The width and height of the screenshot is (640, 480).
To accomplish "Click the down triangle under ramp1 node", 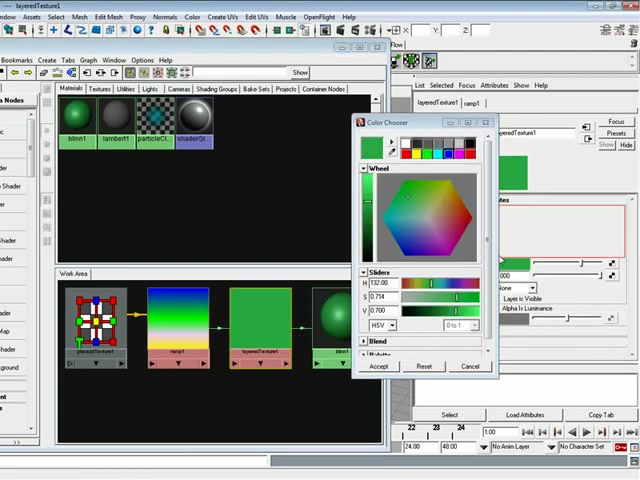I will [x=178, y=363].
